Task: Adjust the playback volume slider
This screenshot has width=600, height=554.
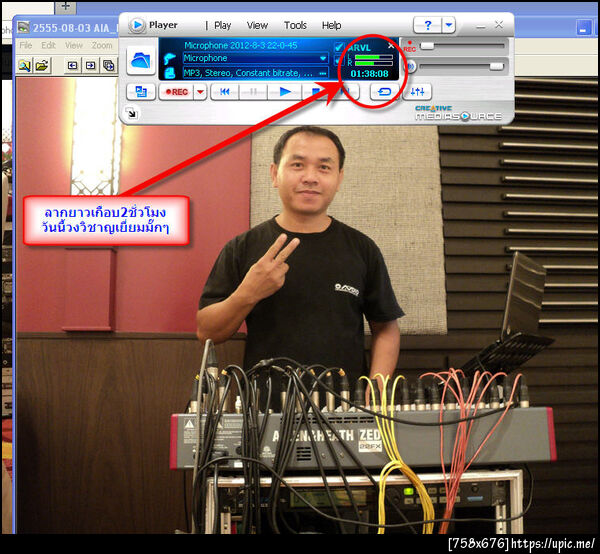Action: [x=496, y=66]
